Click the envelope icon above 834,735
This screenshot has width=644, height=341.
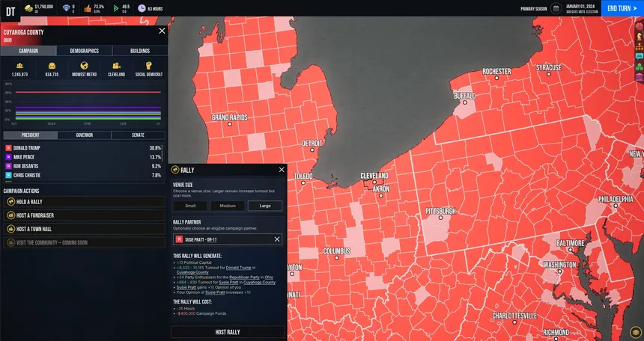point(52,66)
